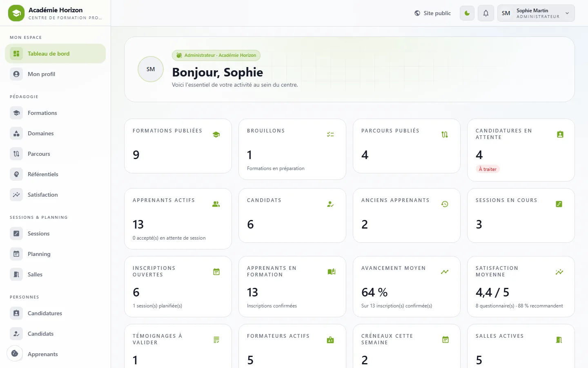This screenshot has width=588, height=368.
Task: Click the 64 % average progress value
Action: click(374, 292)
